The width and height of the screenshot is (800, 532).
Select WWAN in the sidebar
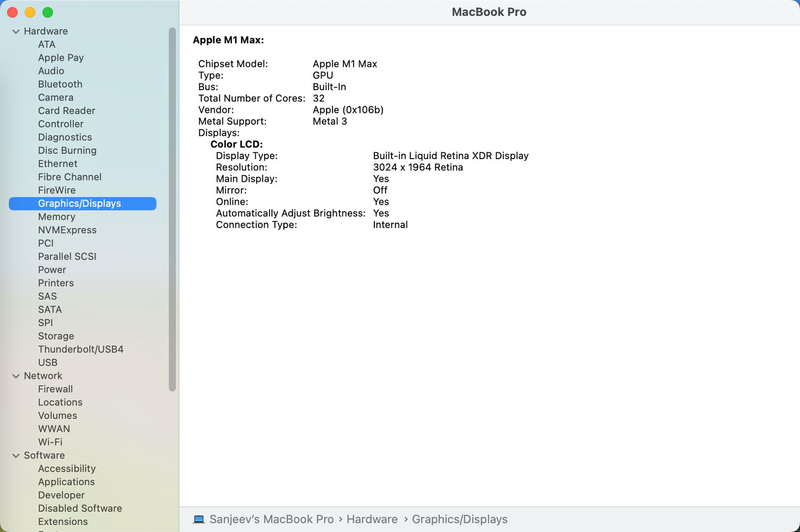[x=54, y=430]
